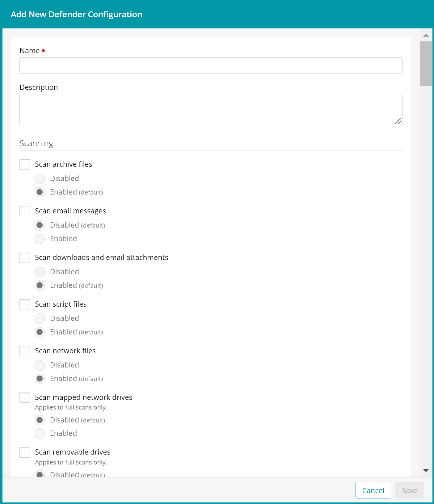Click the scrollbar down arrow
Image resolution: width=434 pixels, height=504 pixels.
(426, 470)
